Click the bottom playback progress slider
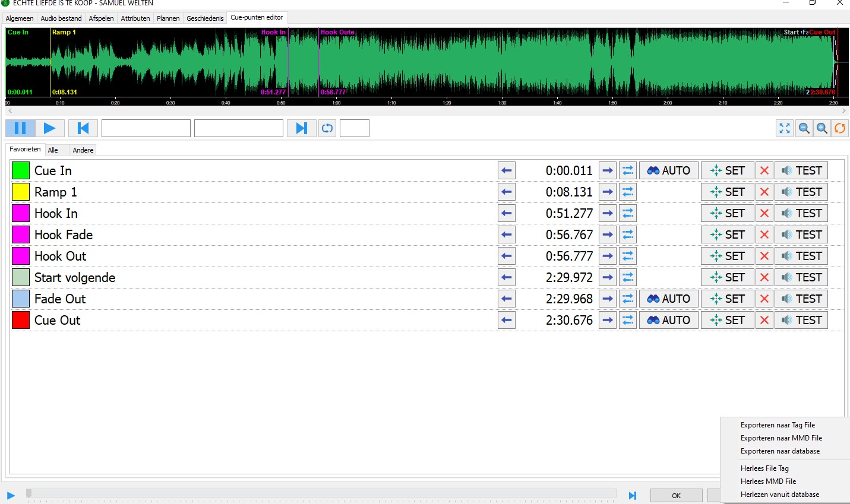This screenshot has width=850, height=504. point(321,493)
